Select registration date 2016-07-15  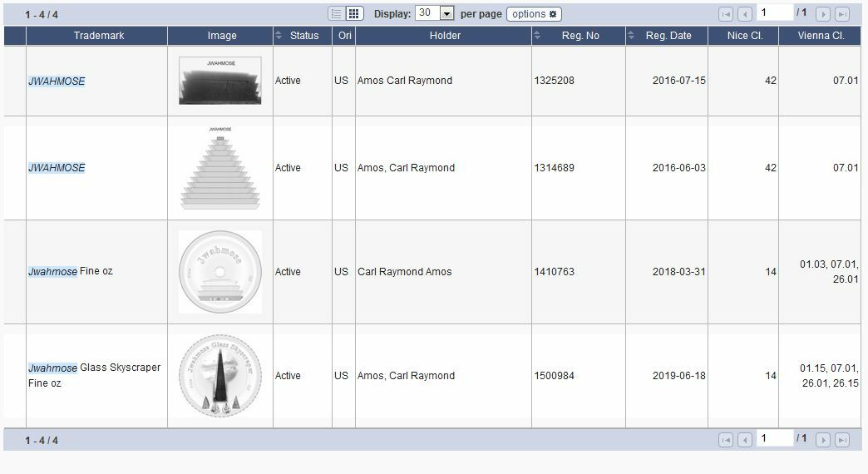pyautogui.click(x=679, y=81)
